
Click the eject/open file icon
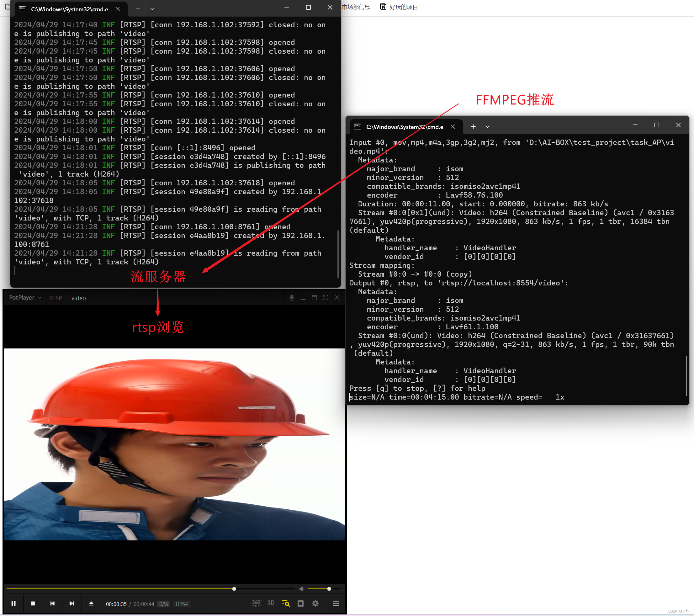coord(91,603)
